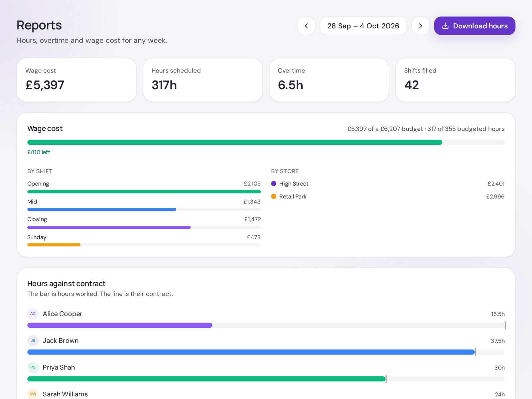The width and height of the screenshot is (532, 399).
Task: Click the Download hours button
Action: pos(474,26)
